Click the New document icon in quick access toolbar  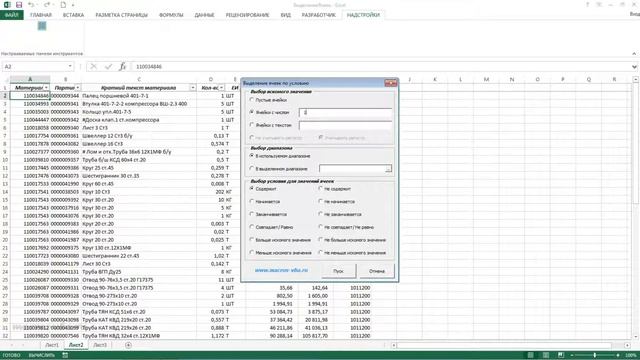tap(63, 5)
